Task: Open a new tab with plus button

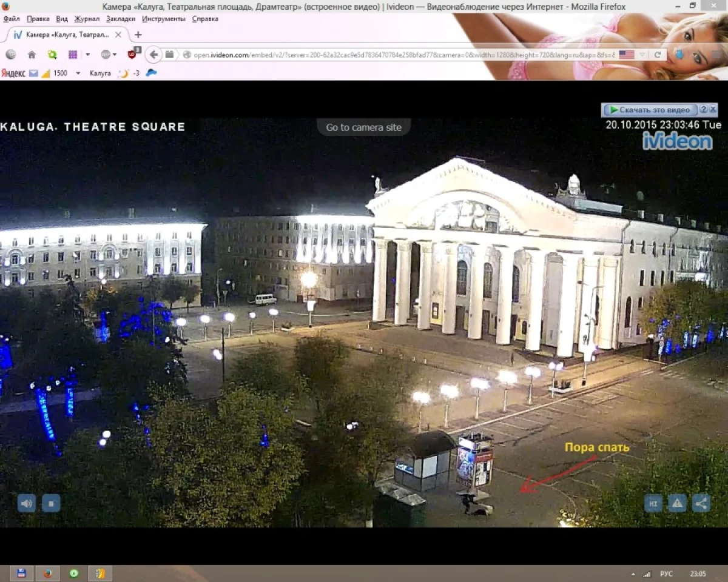Action: (138, 35)
